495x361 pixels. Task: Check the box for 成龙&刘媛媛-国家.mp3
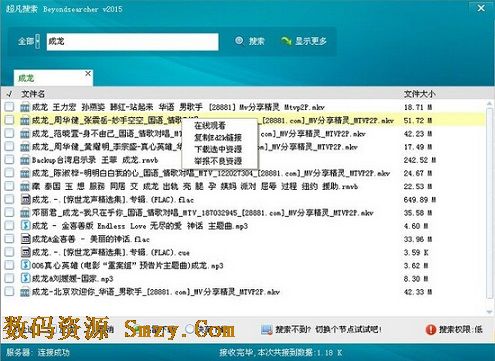(x=9, y=278)
